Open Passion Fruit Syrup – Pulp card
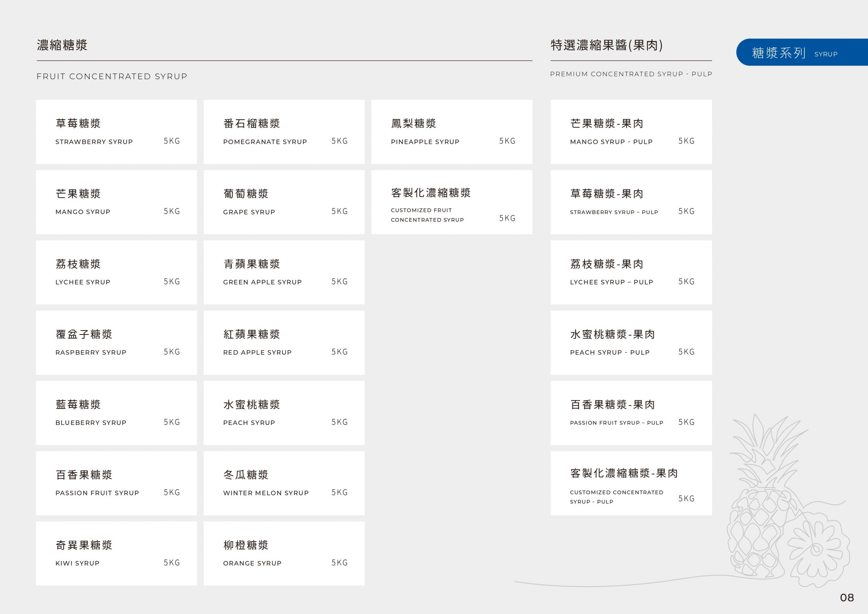Screen dimensions: 868x614 point(631,413)
